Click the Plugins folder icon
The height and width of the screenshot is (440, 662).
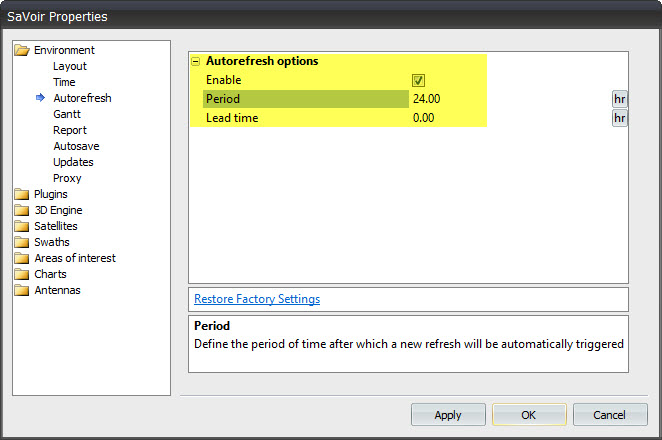coord(22,194)
